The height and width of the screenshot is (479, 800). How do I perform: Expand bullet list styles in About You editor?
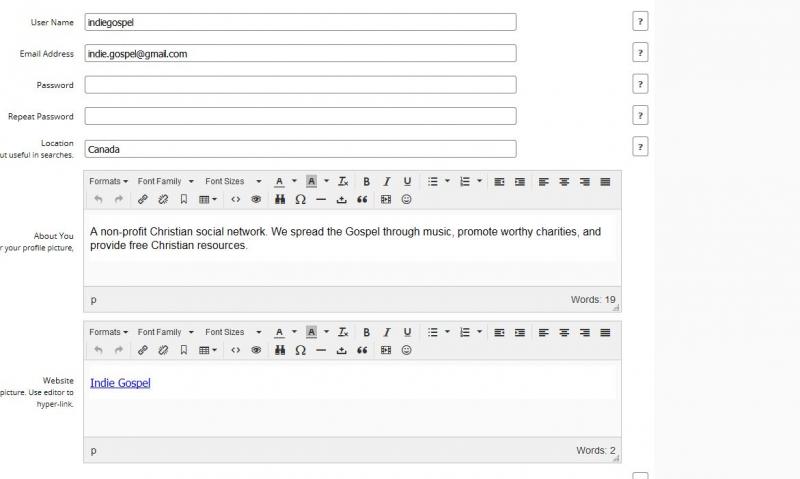(447, 181)
